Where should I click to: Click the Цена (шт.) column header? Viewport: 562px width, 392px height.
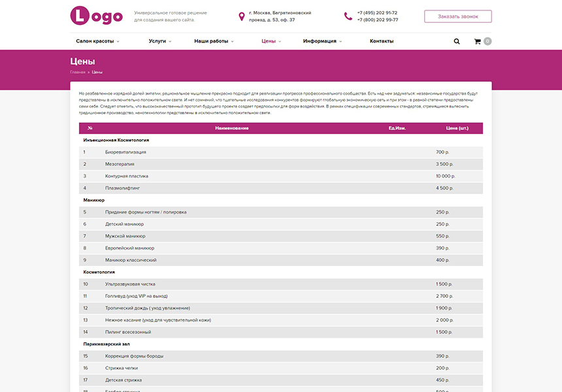(457, 128)
